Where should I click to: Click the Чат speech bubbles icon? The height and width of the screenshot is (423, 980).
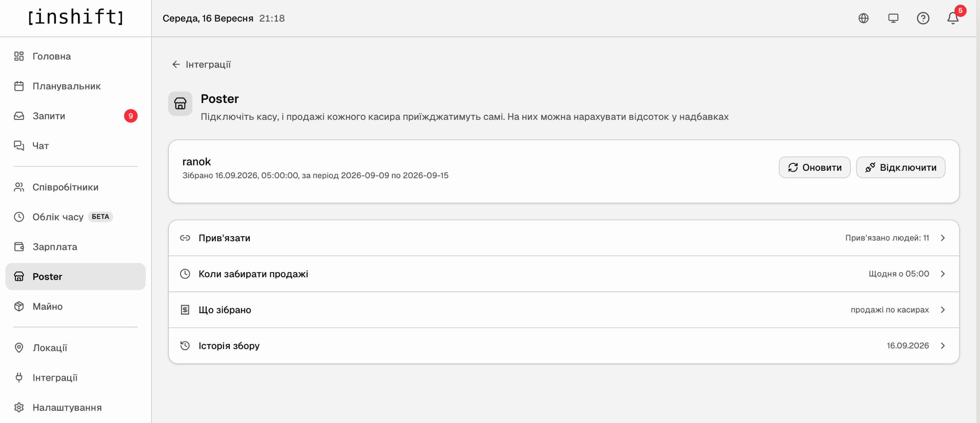19,146
